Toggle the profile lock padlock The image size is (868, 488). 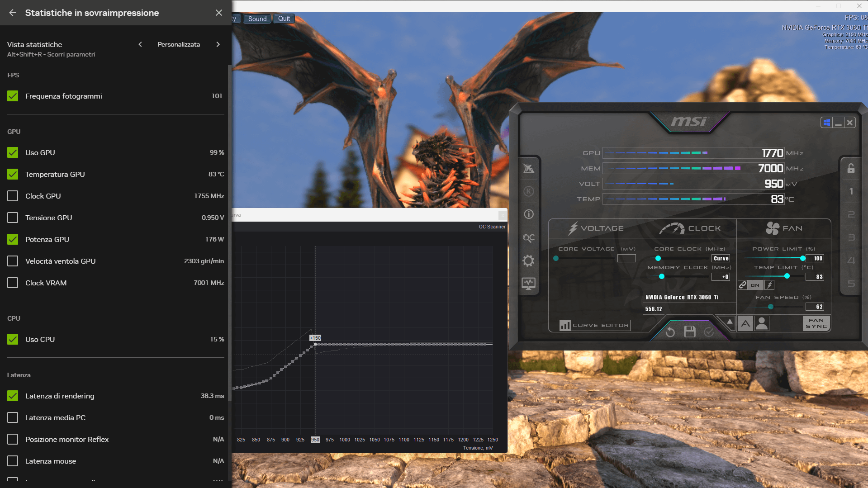coord(851,168)
